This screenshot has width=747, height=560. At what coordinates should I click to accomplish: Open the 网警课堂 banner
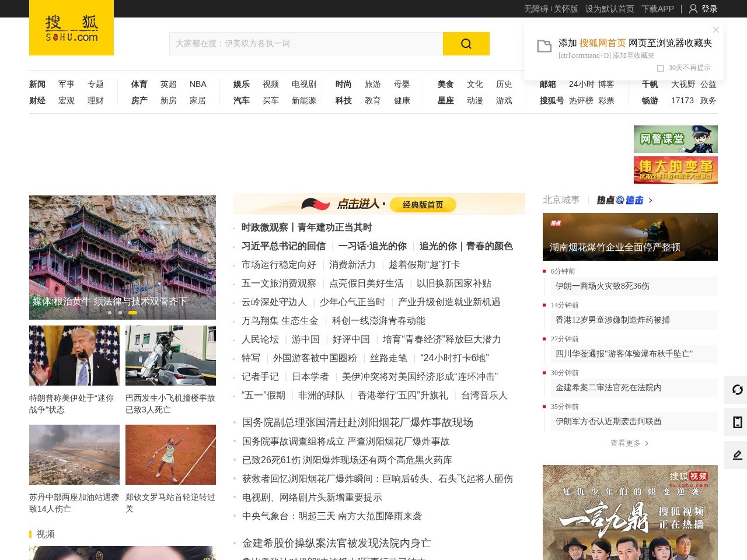point(676,139)
